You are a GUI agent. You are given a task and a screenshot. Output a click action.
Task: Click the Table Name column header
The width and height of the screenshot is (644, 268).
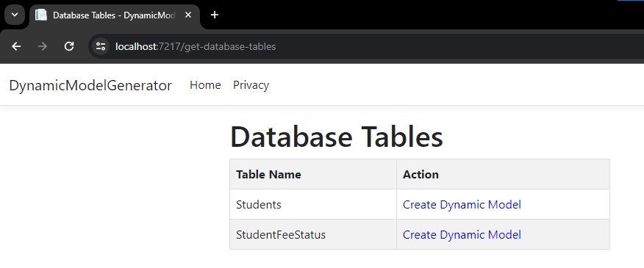(x=313, y=175)
